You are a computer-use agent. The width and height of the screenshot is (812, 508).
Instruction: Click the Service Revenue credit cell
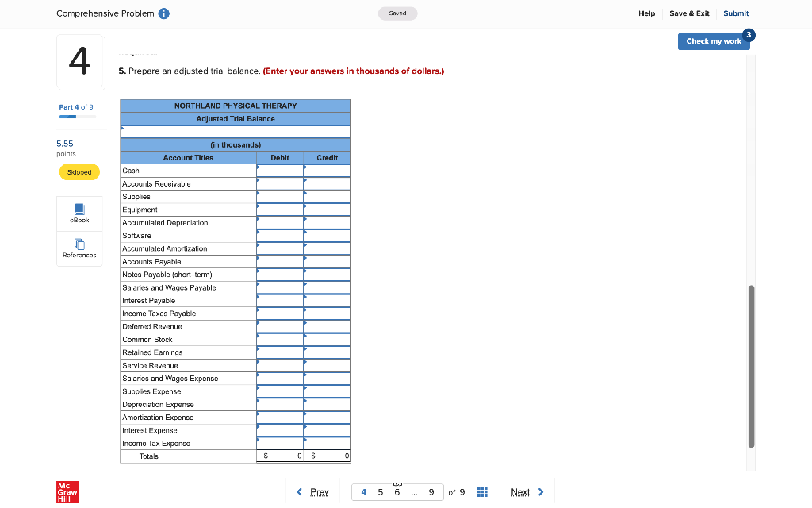327,365
